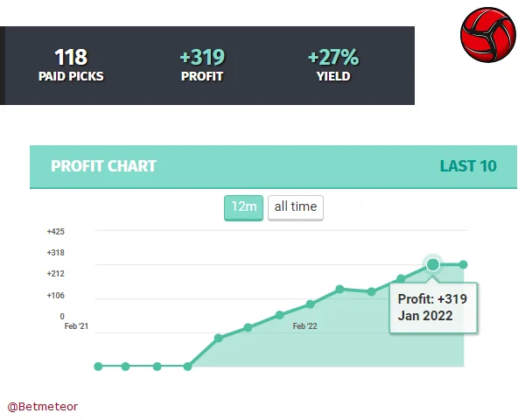525x420 pixels.
Task: Open the @Betmeteor handle link
Action: [43, 407]
